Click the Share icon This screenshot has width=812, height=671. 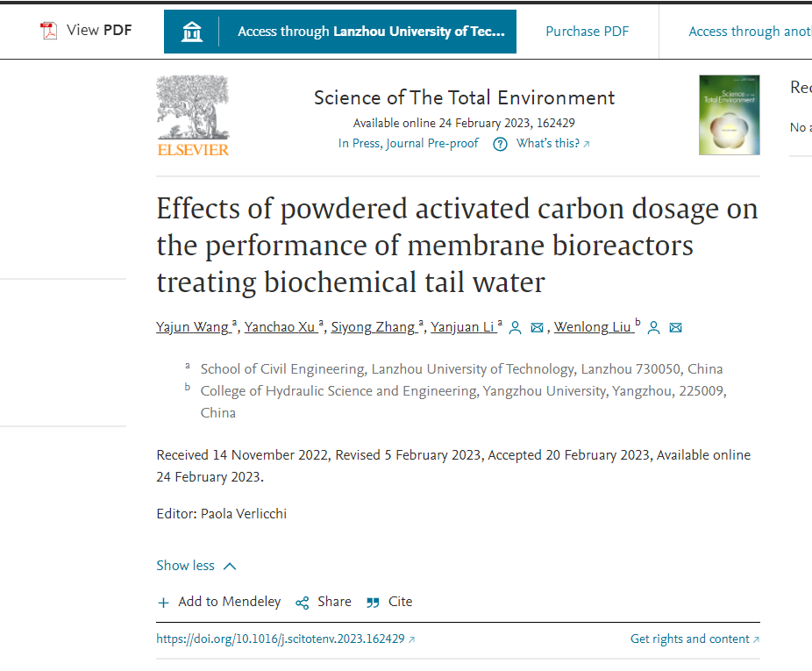(303, 603)
